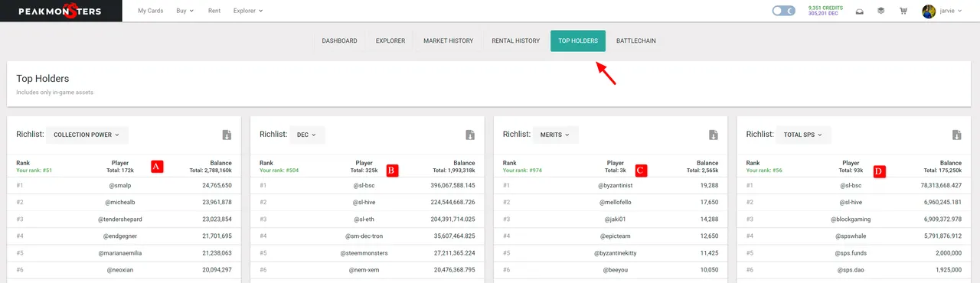Open the inbox tray icon
The width and height of the screenshot is (980, 283).
[x=860, y=11]
